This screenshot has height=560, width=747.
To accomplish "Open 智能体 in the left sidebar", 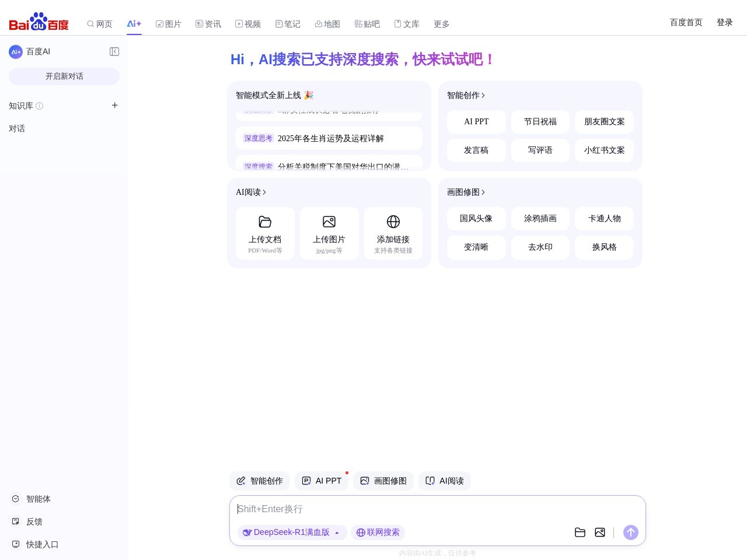I will coord(39,499).
